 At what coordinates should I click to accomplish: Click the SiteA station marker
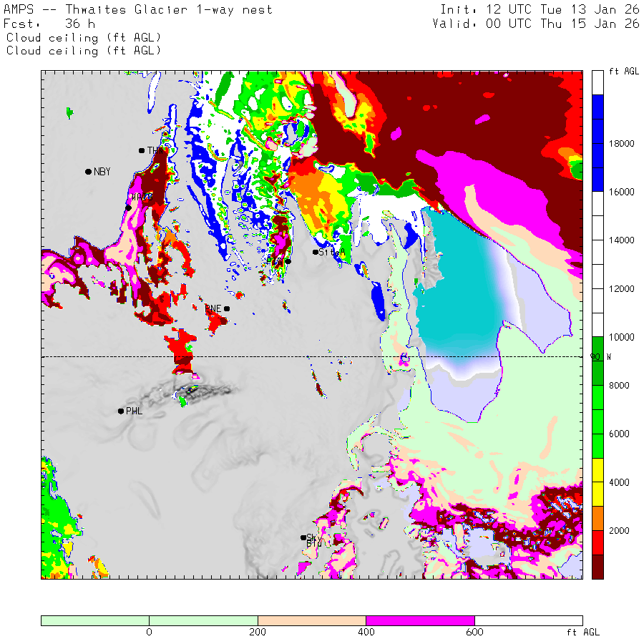pos(315,252)
